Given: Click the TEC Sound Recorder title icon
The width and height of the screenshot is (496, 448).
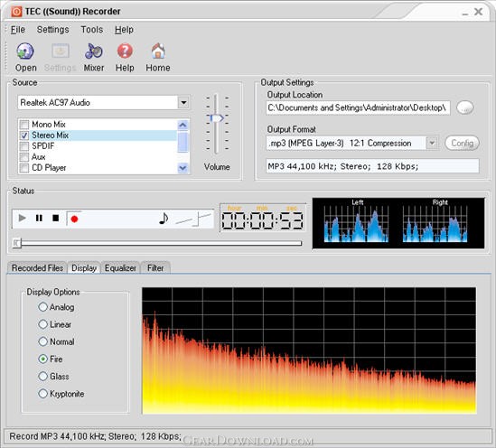Looking at the screenshot, I should point(16,12).
